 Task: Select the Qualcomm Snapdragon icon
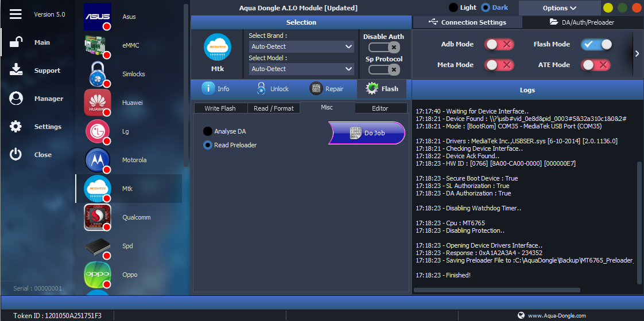(x=98, y=217)
